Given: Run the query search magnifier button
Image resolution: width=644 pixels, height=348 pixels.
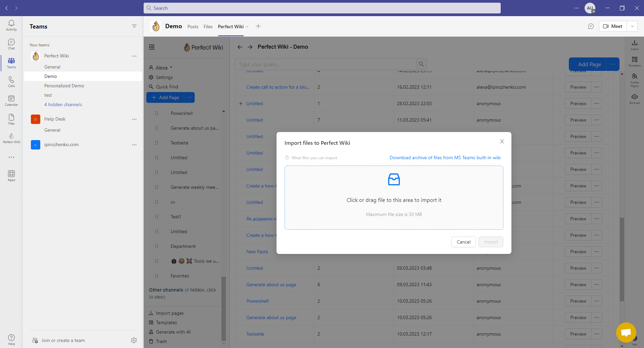Looking at the screenshot, I should 421,64.
